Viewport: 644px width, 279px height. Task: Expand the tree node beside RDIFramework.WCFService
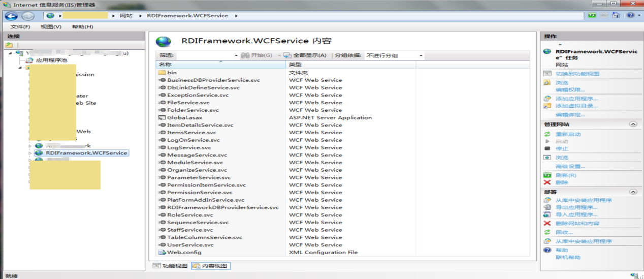pyautogui.click(x=30, y=153)
